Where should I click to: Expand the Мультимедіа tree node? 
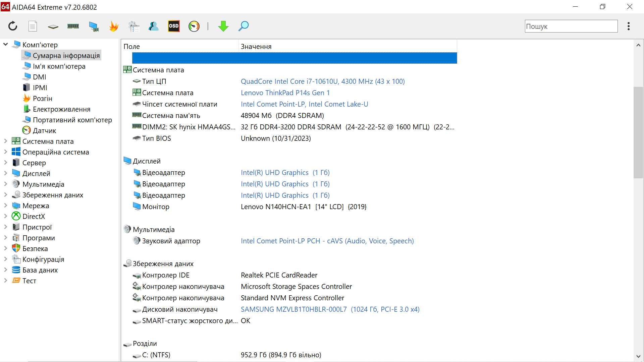click(5, 184)
